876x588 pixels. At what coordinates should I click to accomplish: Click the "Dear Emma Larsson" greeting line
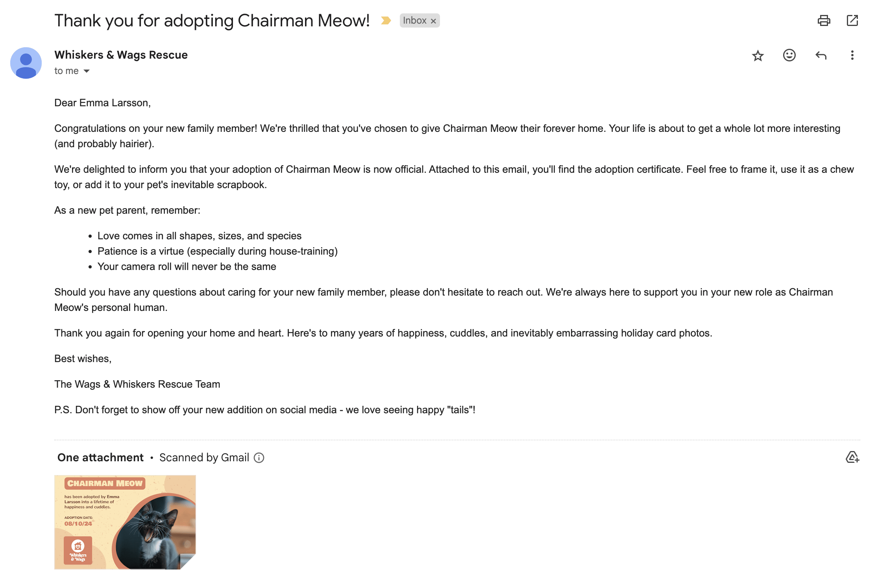102,103
